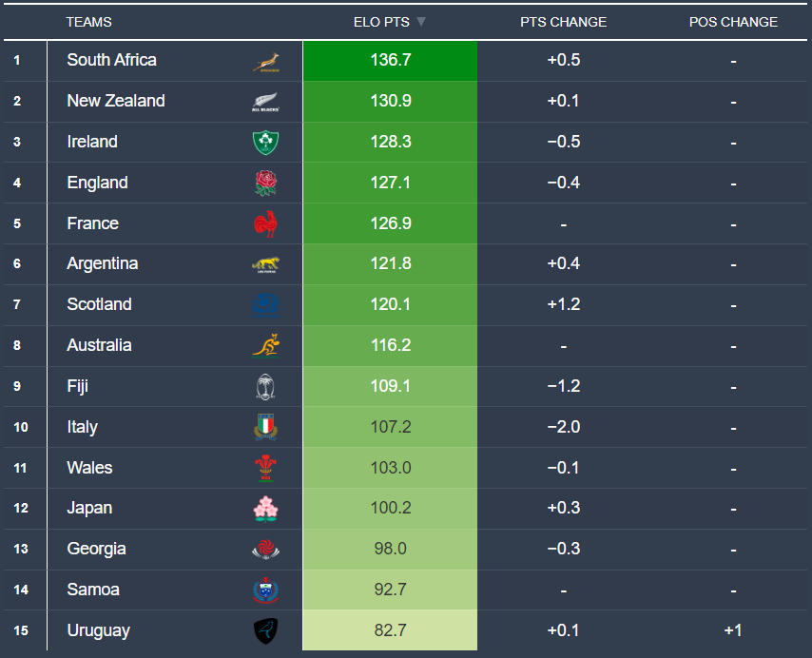
Task: Click the England red rose icon
Action: click(265, 184)
